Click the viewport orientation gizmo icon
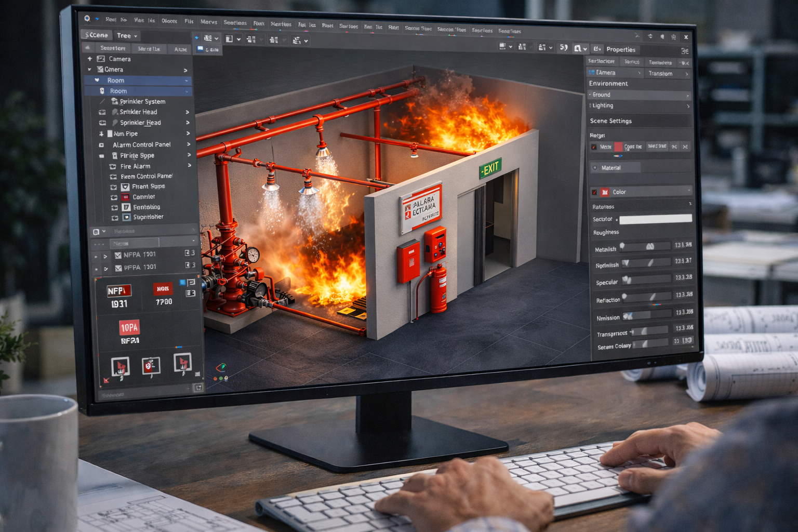Screen dimensions: 798x532 click(x=221, y=368)
